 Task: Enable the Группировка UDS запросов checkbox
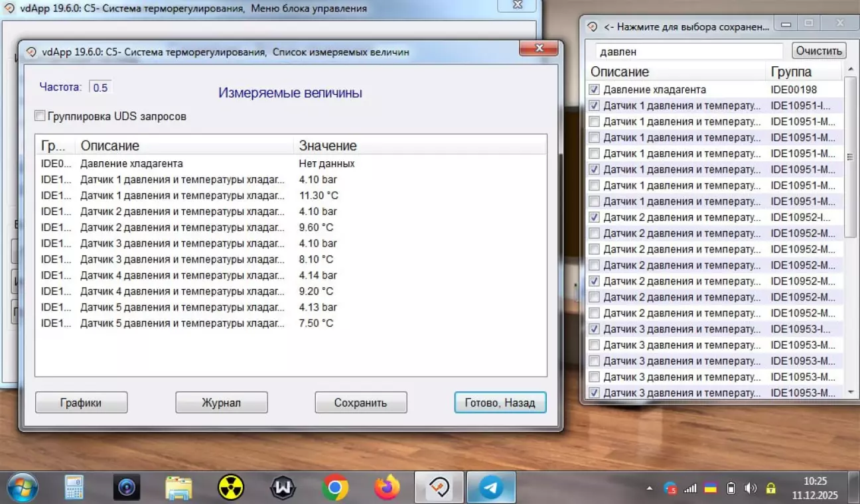(40, 117)
